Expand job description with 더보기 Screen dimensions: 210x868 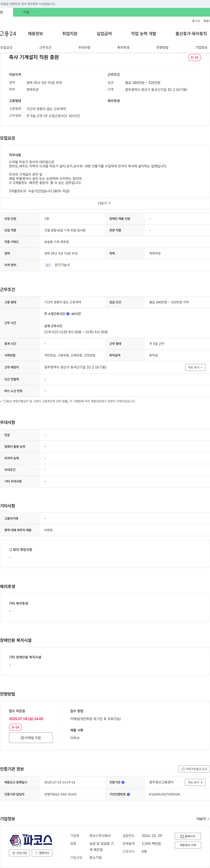[104, 203]
